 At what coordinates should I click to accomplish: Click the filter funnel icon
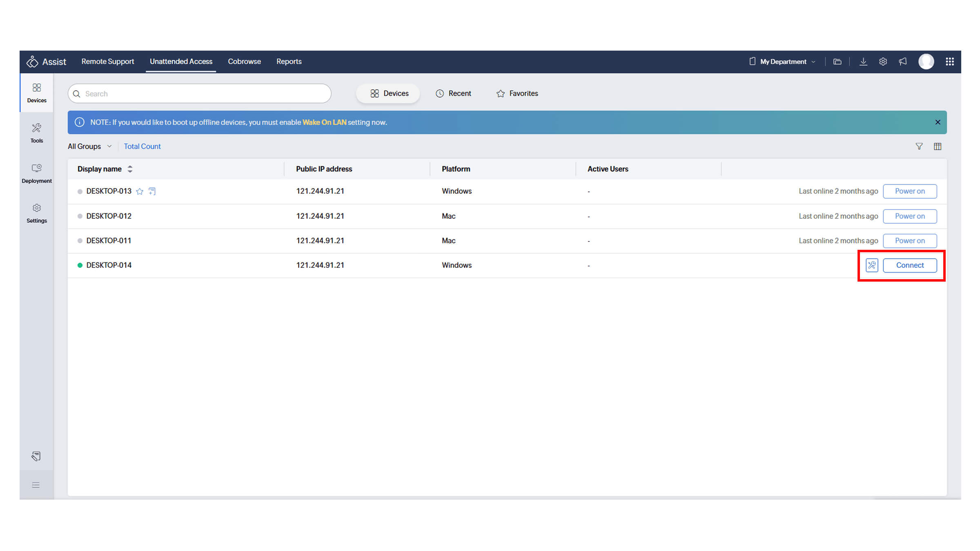(919, 147)
